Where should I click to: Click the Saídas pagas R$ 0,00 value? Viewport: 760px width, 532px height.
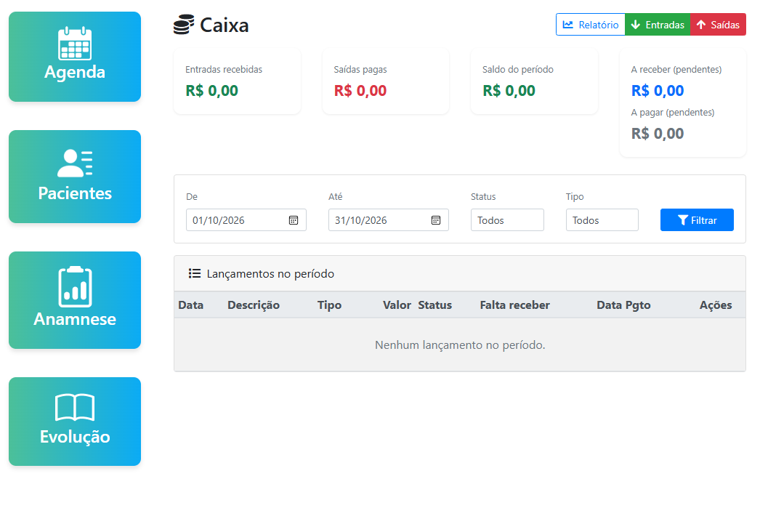pos(360,91)
